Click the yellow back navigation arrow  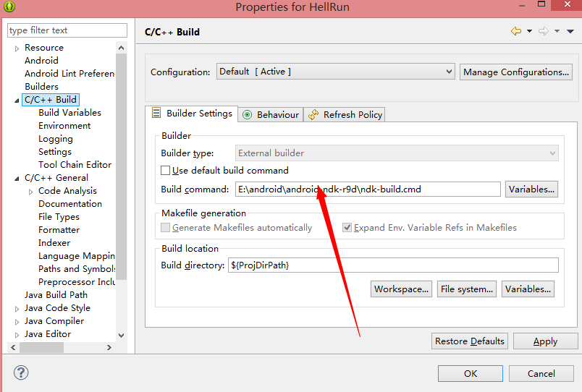point(516,31)
